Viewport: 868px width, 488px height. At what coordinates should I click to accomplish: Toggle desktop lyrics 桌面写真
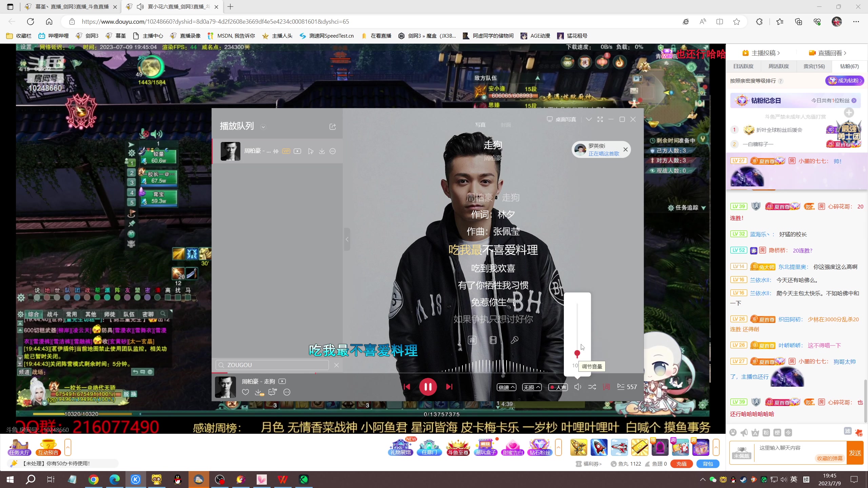click(561, 119)
